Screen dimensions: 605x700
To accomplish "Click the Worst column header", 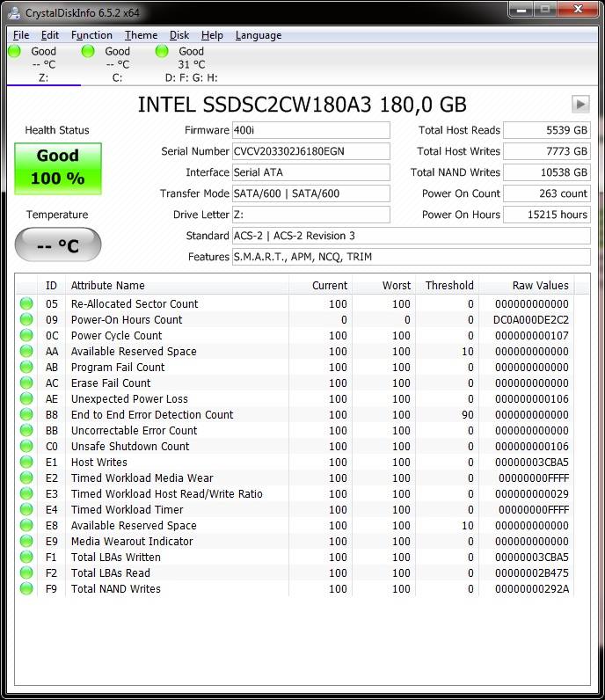I will pyautogui.click(x=383, y=285).
